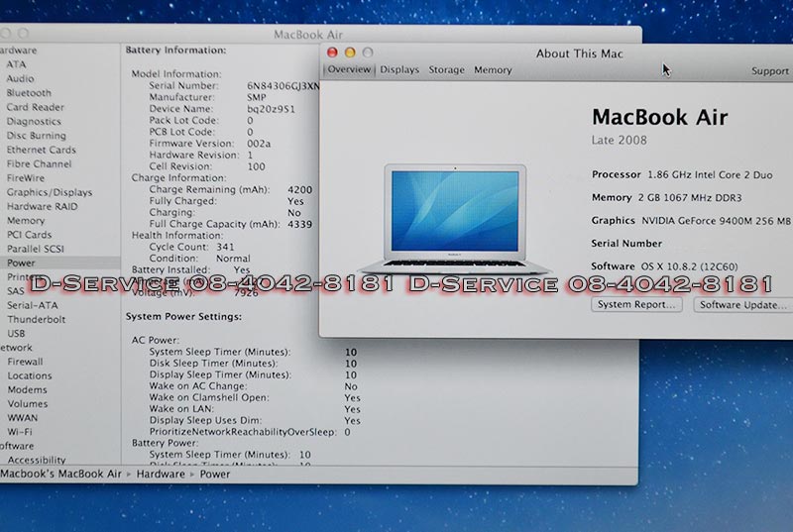Viewport: 793px width, 532px height.
Task: Select FireWire in the sidebar
Action: 26,177
